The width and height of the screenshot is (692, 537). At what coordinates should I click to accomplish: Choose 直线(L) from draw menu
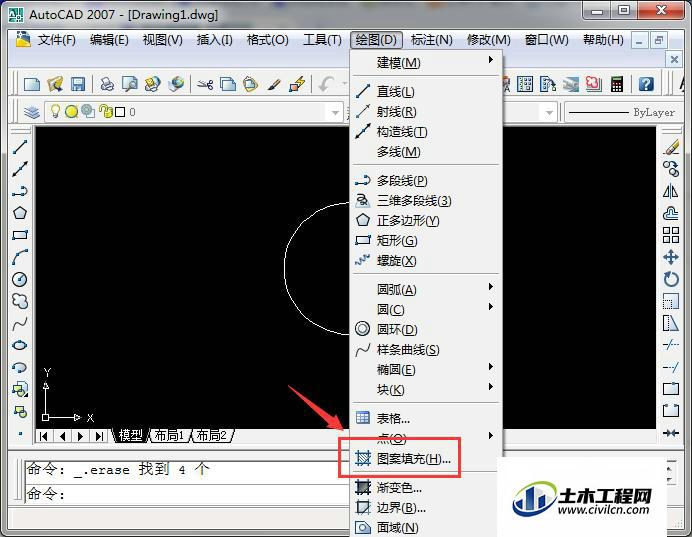coord(427,92)
